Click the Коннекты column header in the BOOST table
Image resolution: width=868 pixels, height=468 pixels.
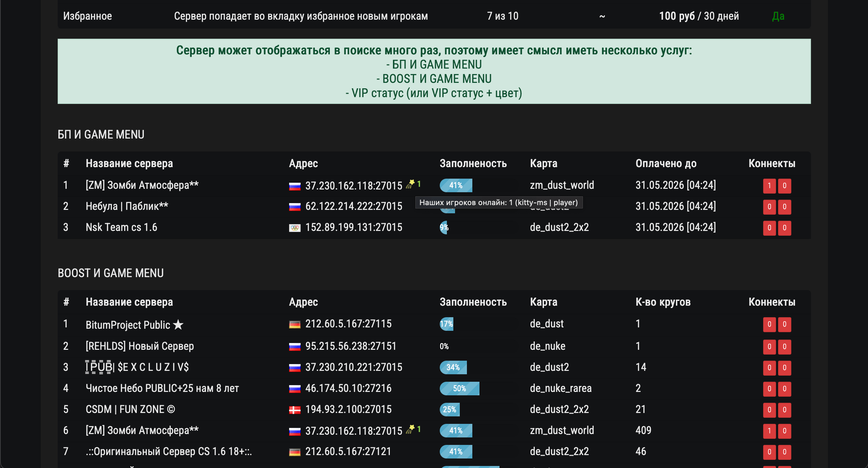[772, 302]
